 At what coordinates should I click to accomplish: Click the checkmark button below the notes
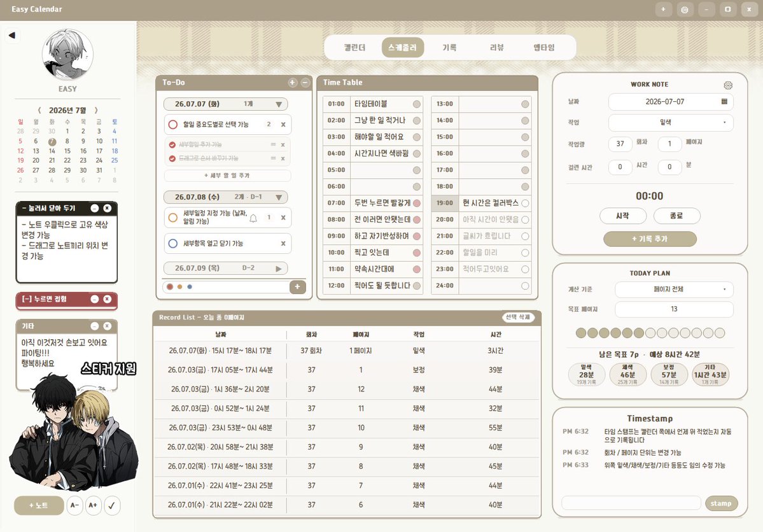pyautogui.click(x=112, y=505)
